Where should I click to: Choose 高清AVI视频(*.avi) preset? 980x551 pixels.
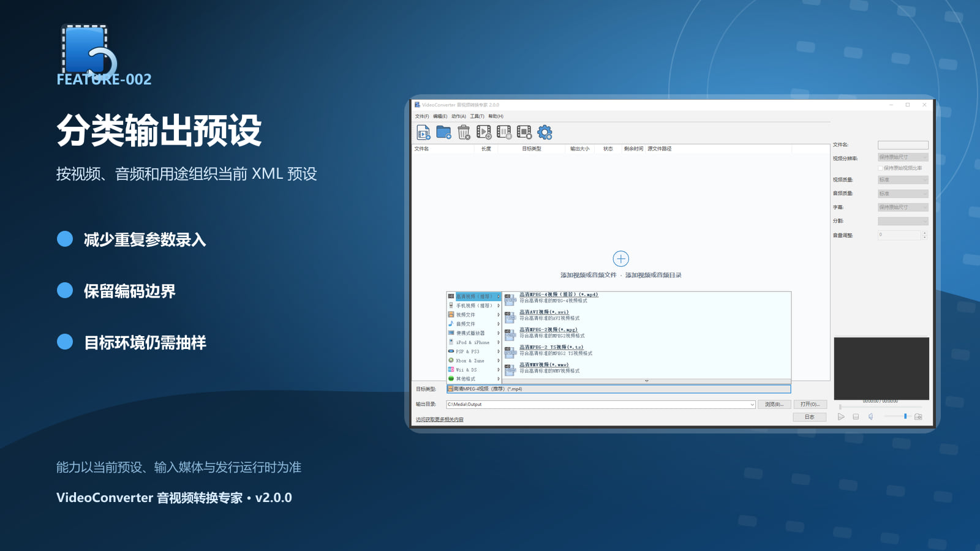(544, 312)
